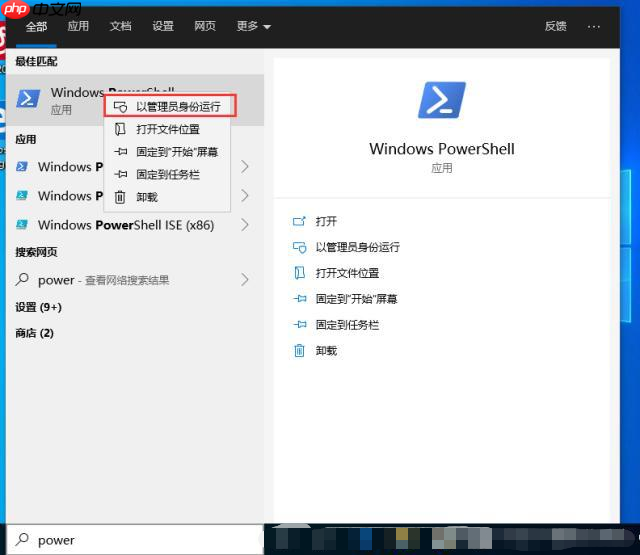Click the 搜索网页 heading
Screen dimensions: 640x555
click(x=36, y=252)
